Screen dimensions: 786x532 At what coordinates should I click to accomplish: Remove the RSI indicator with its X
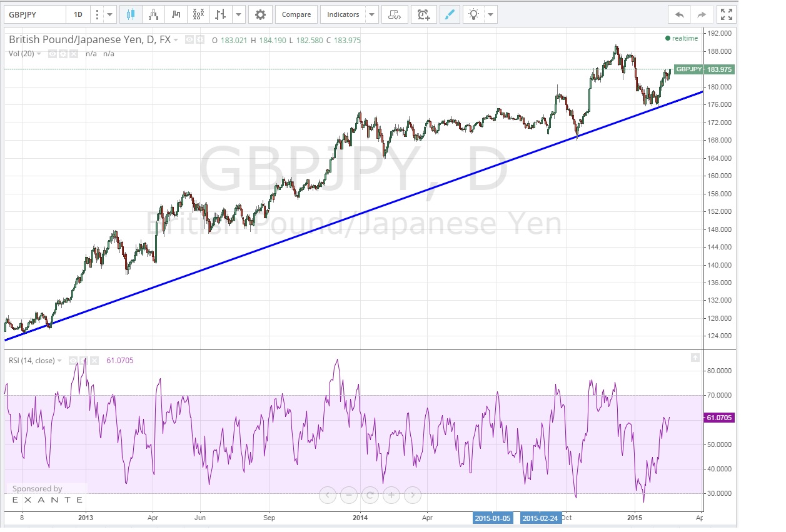pyautogui.click(x=94, y=361)
